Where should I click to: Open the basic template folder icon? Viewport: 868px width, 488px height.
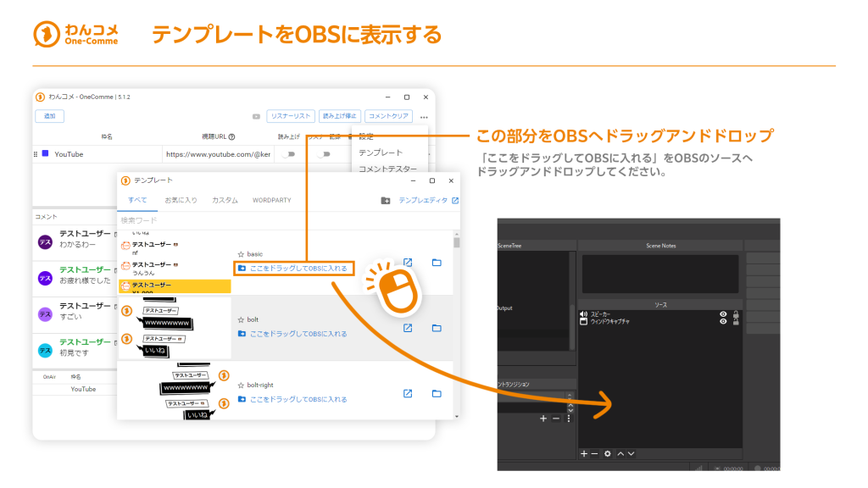pos(437,263)
